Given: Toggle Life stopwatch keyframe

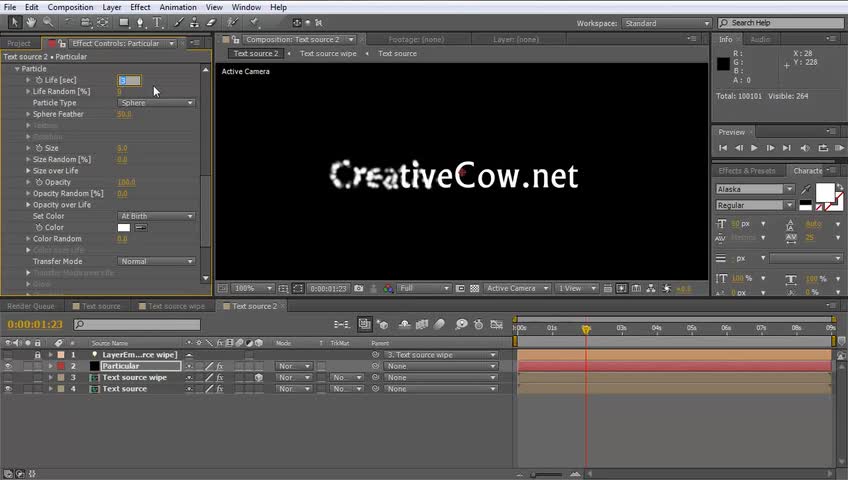Looking at the screenshot, I should point(39,80).
